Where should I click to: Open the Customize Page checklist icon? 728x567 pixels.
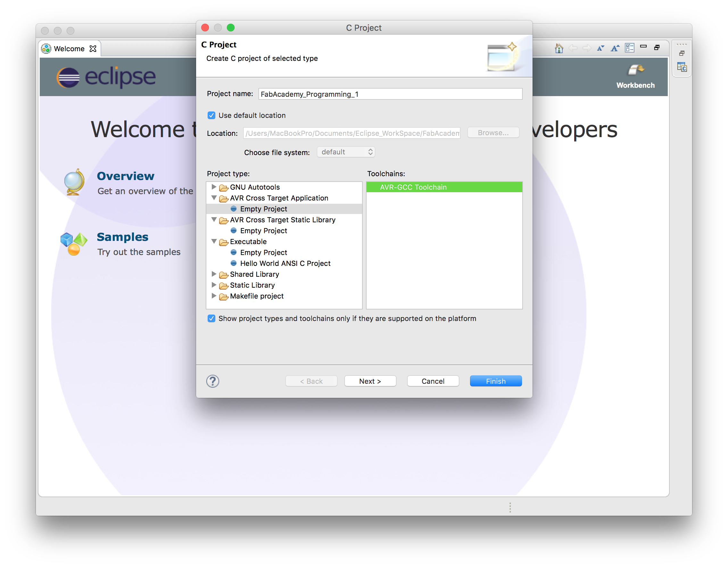[x=629, y=48]
